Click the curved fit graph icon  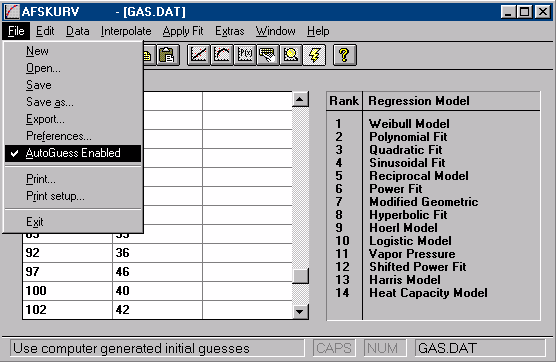coord(222,55)
